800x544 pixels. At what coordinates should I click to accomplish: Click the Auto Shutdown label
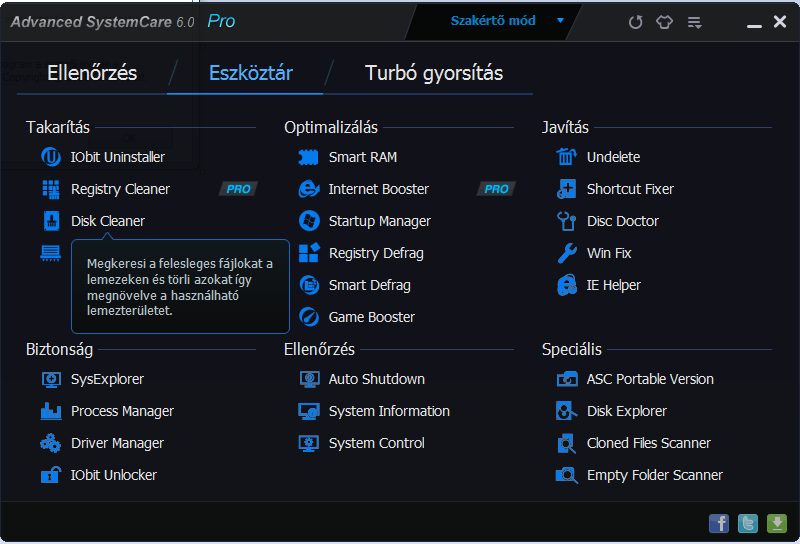[377, 379]
